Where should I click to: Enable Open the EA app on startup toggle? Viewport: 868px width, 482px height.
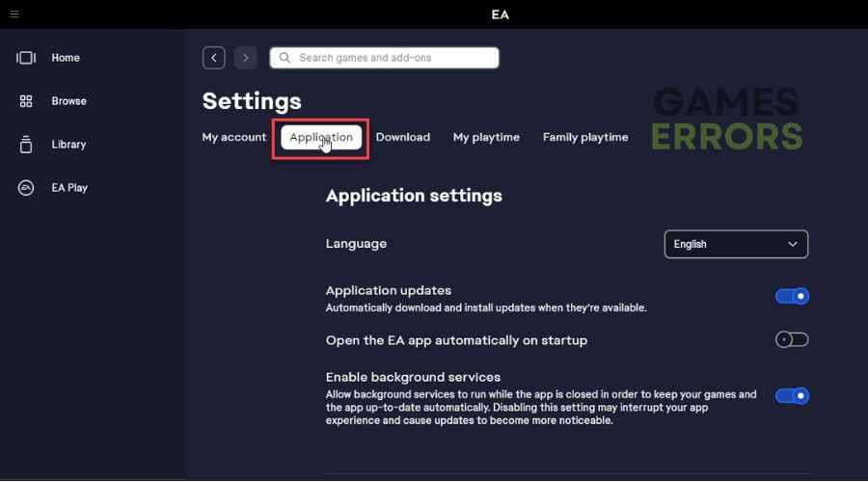coord(792,339)
